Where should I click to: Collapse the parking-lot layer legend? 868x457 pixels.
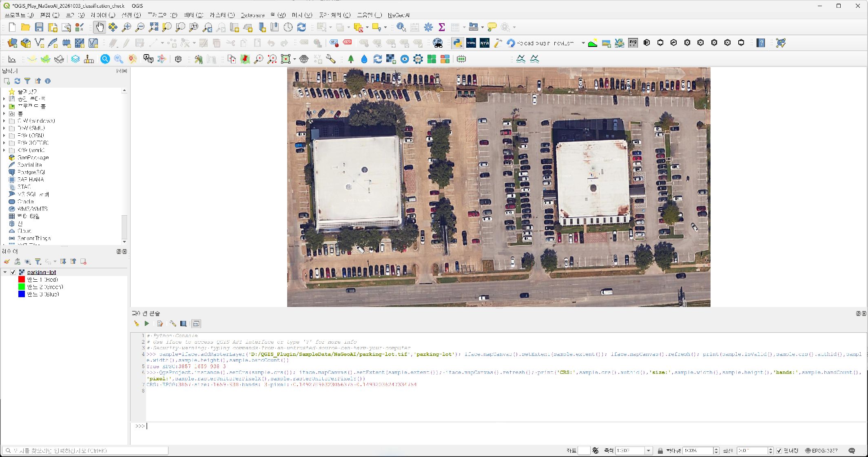tap(5, 272)
